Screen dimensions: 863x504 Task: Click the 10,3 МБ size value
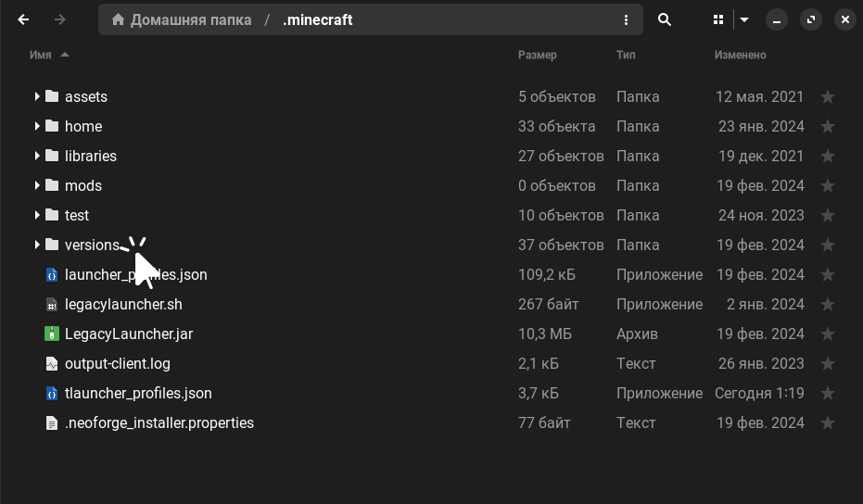545,334
